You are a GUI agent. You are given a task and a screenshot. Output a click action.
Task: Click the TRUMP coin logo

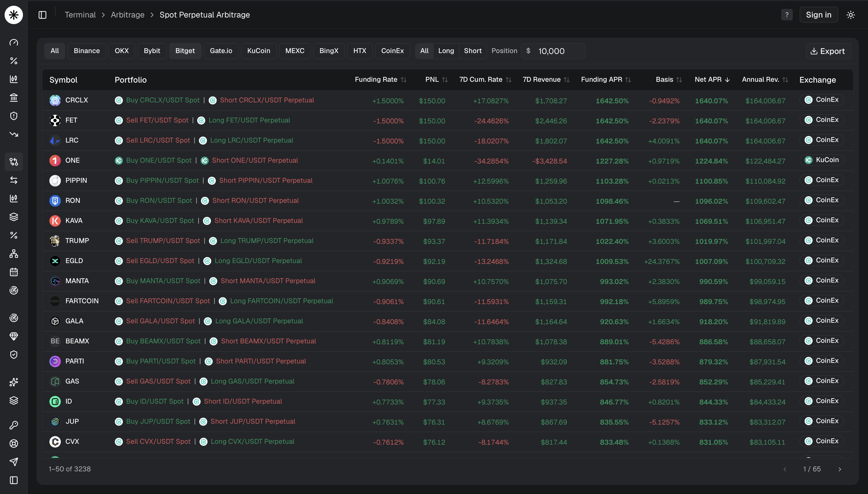click(x=55, y=241)
